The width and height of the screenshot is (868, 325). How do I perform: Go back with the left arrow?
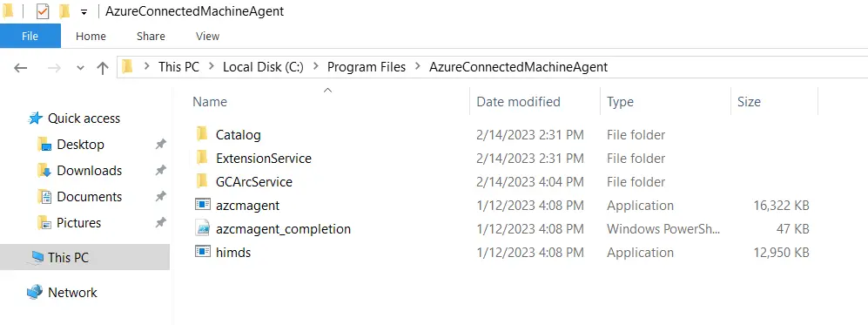point(21,68)
